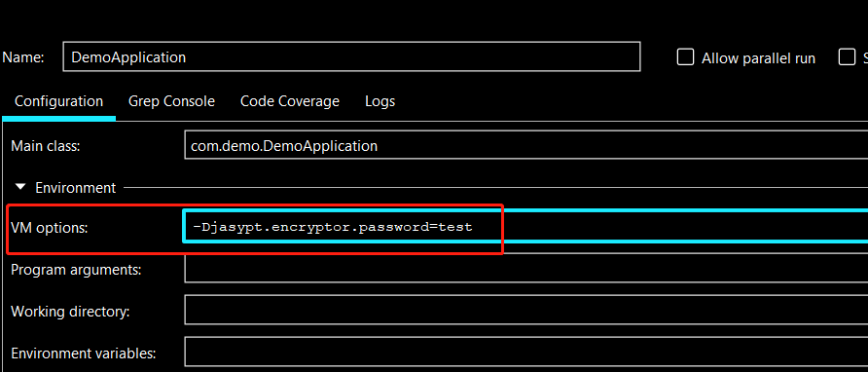This screenshot has width=868, height=372.
Task: Switch to the Grep Console tab
Action: pyautogui.click(x=171, y=101)
